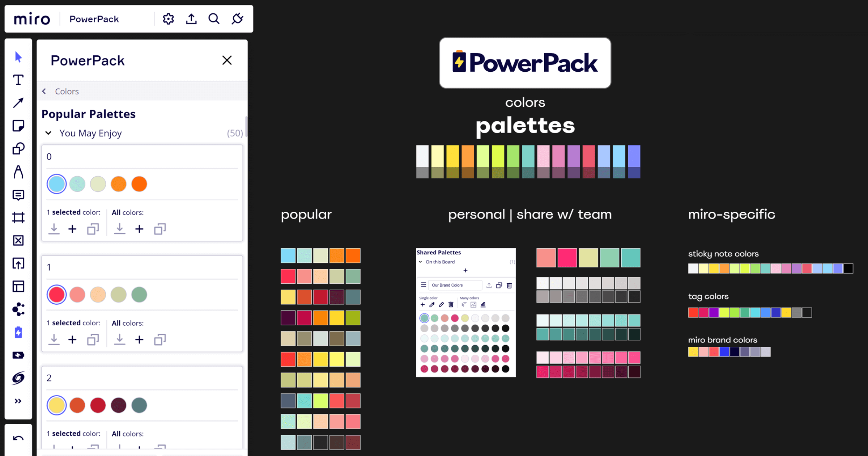868x456 pixels.
Task: Click the Popular Palettes heading
Action: (89, 114)
